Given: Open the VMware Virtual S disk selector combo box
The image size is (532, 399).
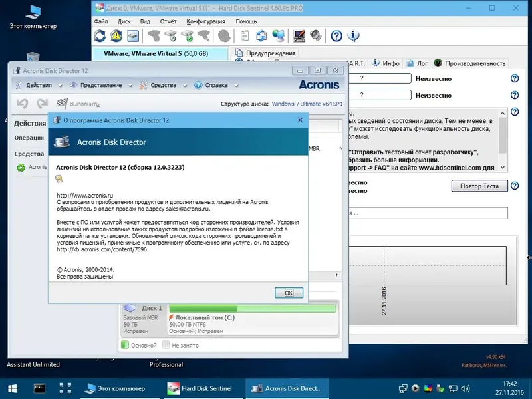Looking at the screenshot, I should pos(160,53).
